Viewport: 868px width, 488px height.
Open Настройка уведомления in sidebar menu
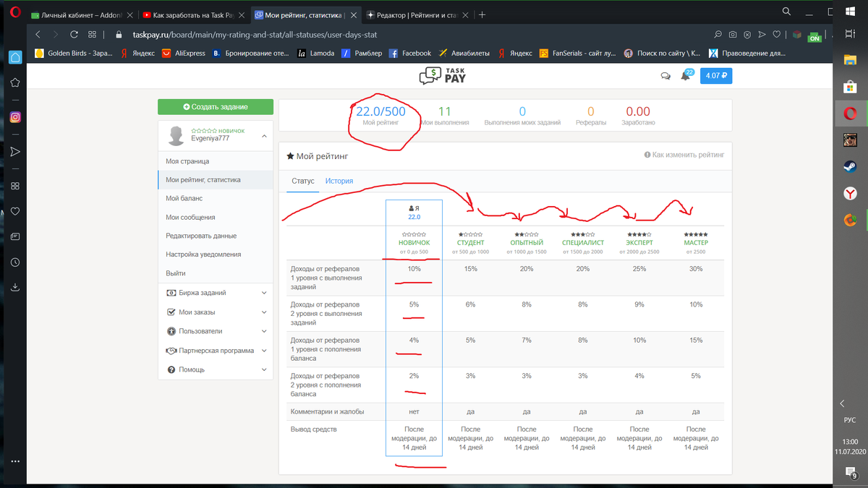(216, 254)
